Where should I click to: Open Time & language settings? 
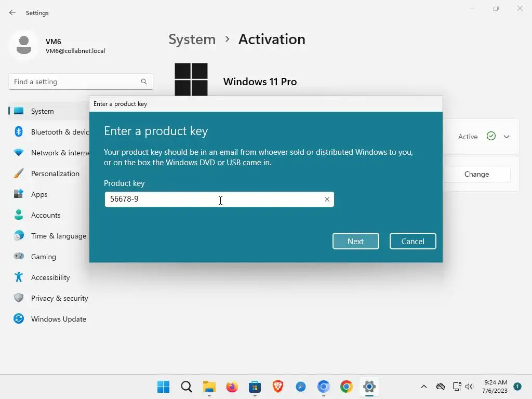tap(49, 236)
